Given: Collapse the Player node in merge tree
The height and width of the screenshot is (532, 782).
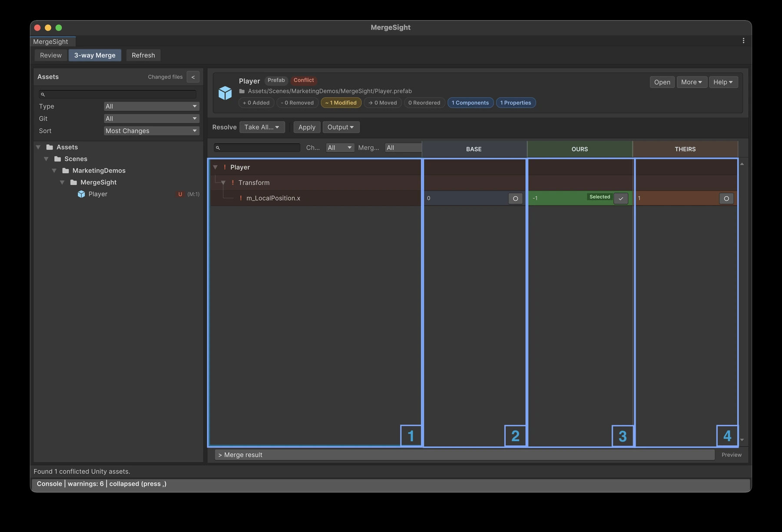Looking at the screenshot, I should click(215, 167).
